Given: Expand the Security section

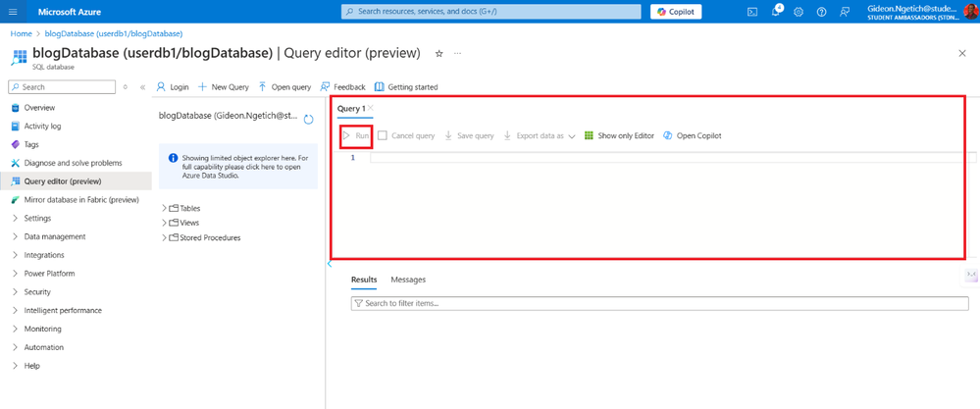Looking at the screenshot, I should pyautogui.click(x=37, y=291).
